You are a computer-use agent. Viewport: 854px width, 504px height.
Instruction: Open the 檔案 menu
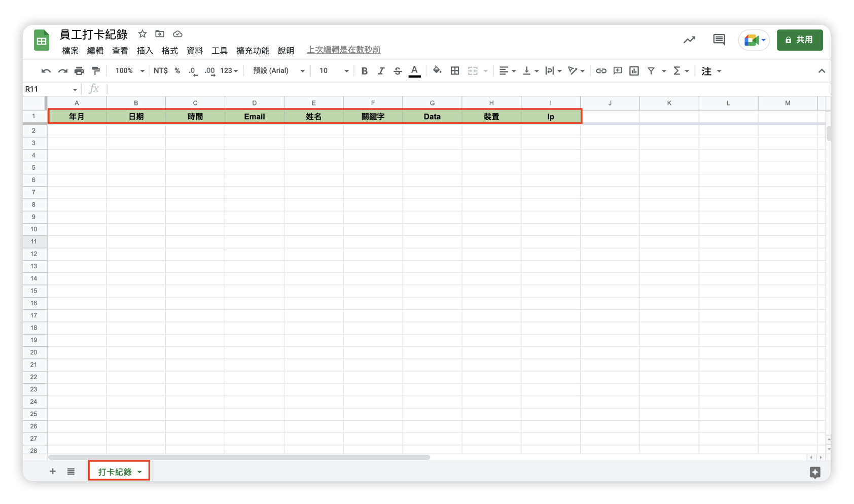coord(70,50)
